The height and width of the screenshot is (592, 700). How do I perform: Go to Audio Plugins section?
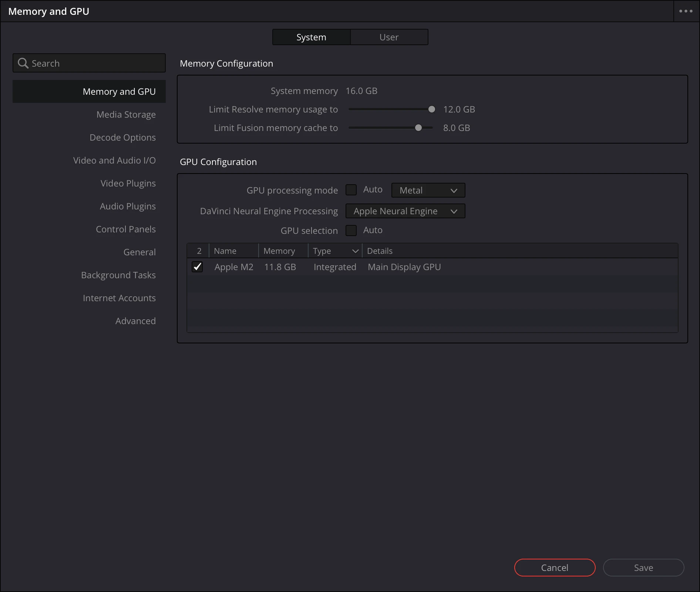128,206
